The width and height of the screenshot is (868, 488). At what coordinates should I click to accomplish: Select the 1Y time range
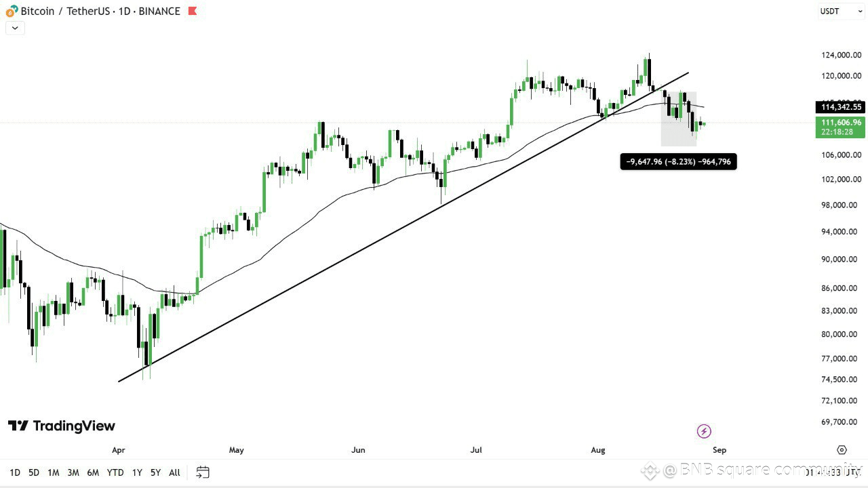pyautogui.click(x=137, y=472)
